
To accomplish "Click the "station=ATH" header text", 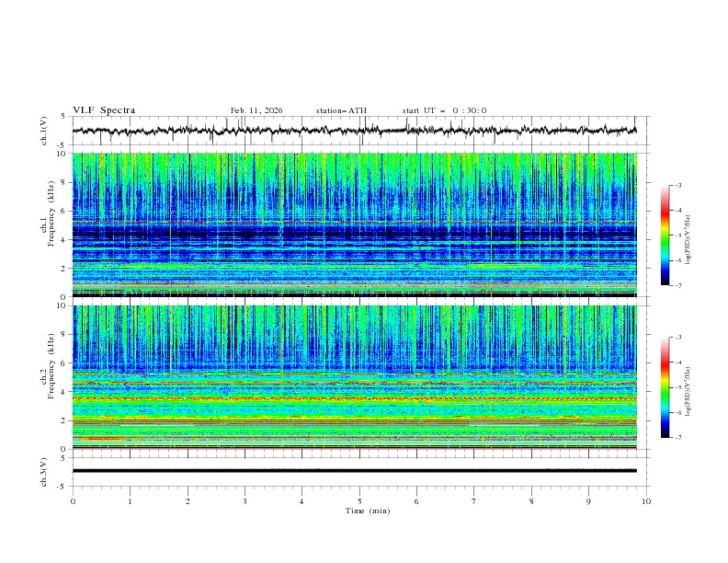I will [341, 110].
